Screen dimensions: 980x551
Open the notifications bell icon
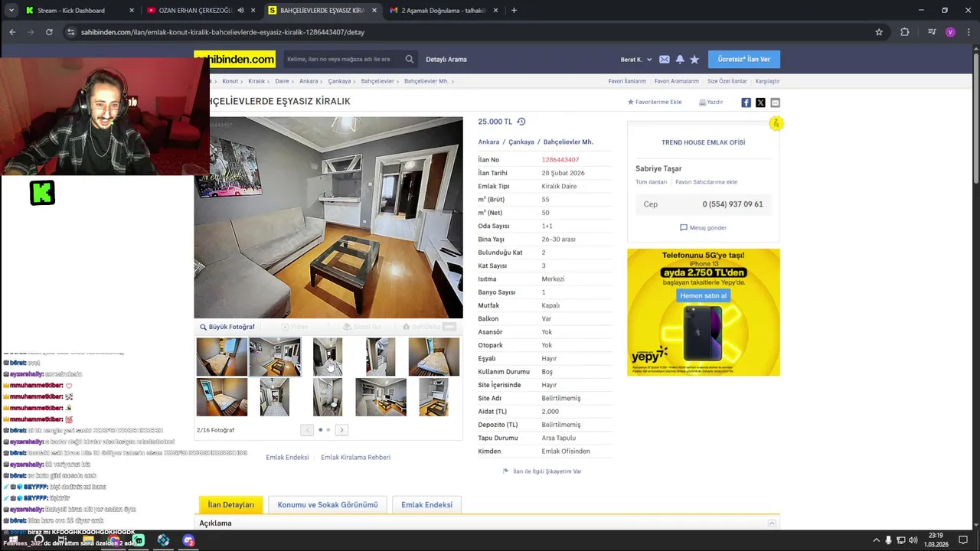pyautogui.click(x=679, y=60)
